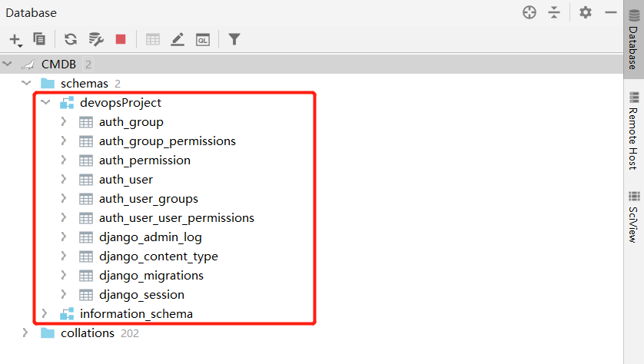Image resolution: width=644 pixels, height=364 pixels.
Task: Open the gear settings options
Action: pyautogui.click(x=586, y=12)
